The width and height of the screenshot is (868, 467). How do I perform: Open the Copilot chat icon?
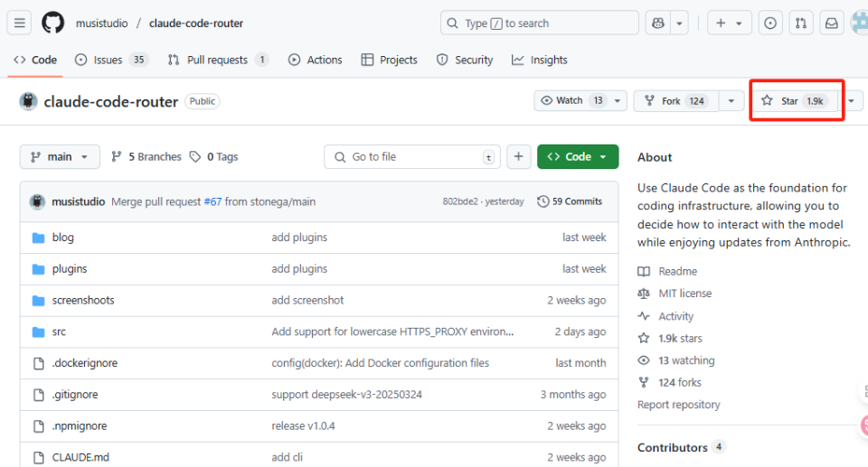656,23
